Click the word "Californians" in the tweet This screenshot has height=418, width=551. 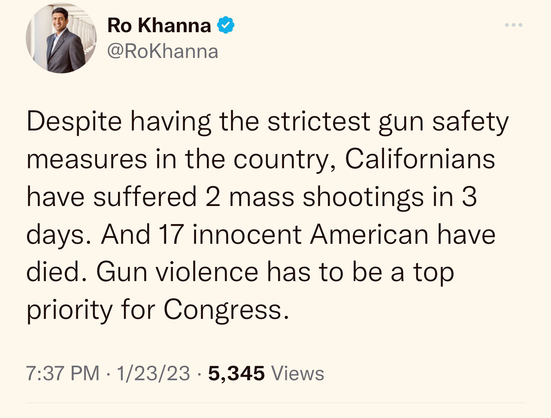(x=420, y=159)
